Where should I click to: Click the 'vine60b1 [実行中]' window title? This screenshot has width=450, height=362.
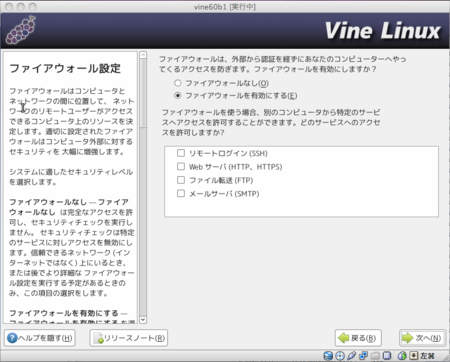tap(225, 7)
